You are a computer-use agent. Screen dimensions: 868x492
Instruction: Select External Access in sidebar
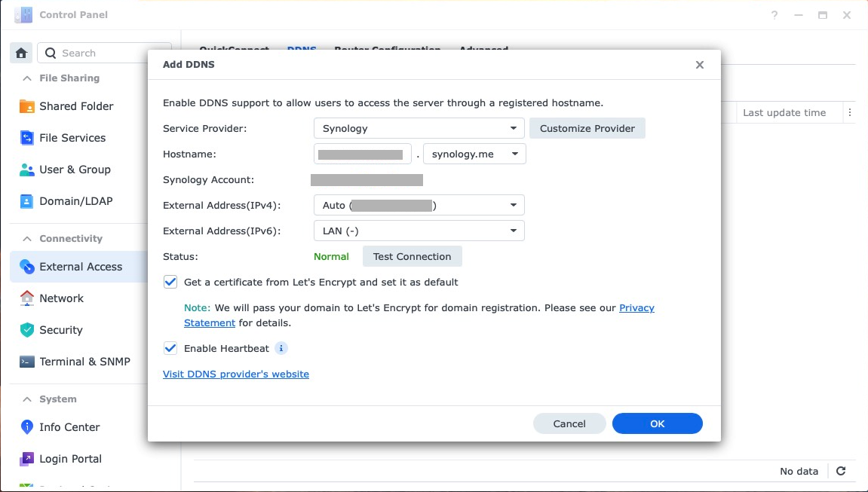point(81,267)
